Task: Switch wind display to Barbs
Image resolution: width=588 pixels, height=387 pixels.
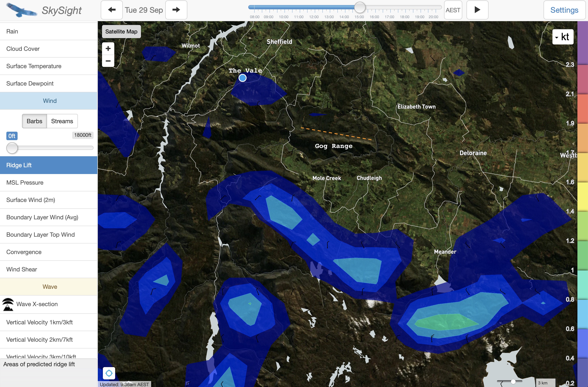Action: (34, 121)
